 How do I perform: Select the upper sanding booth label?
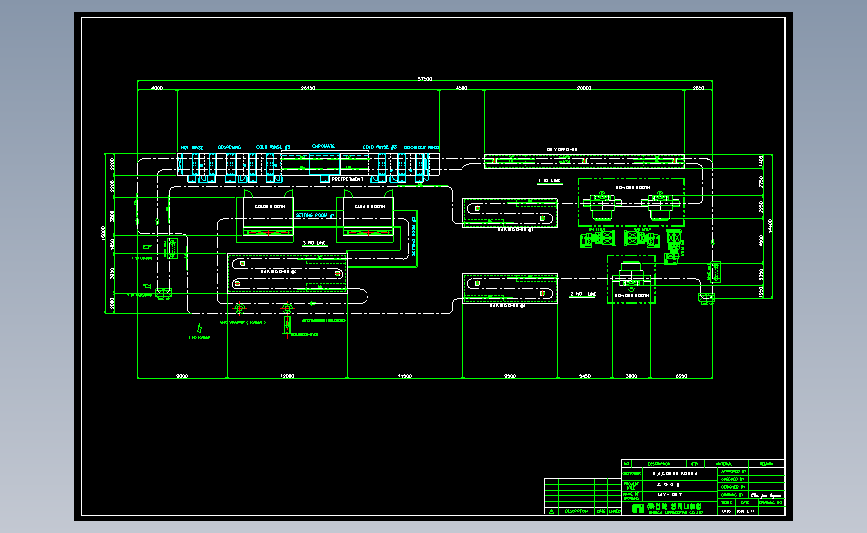tap(633, 188)
